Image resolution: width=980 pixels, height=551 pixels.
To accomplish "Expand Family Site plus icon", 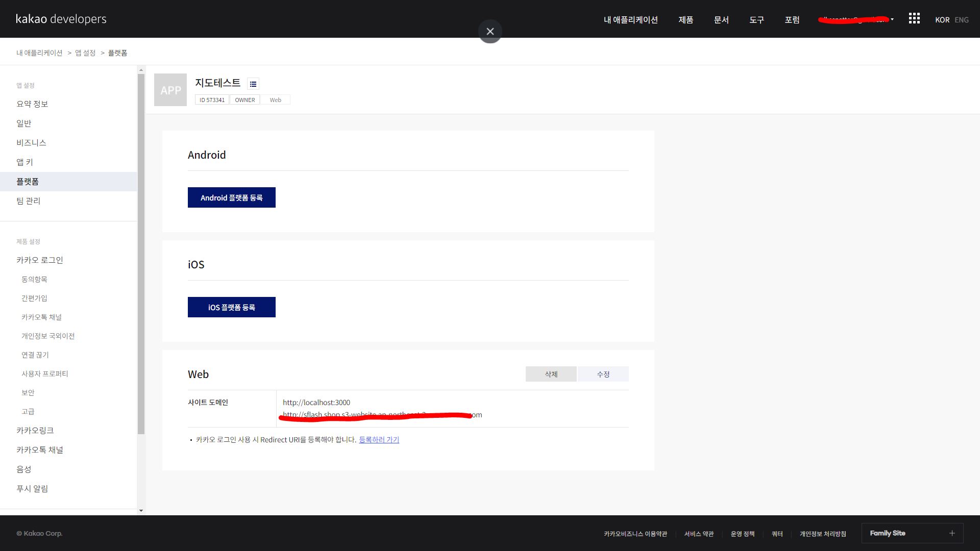I will pos(952,533).
